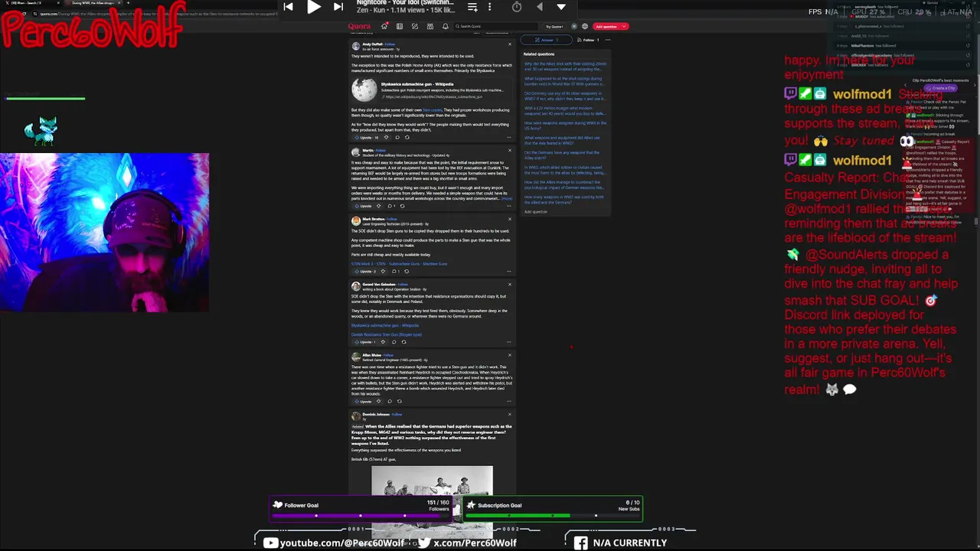The width and height of the screenshot is (980, 551).
Task: Share Andy Duffell's answer
Action: pyautogui.click(x=407, y=137)
